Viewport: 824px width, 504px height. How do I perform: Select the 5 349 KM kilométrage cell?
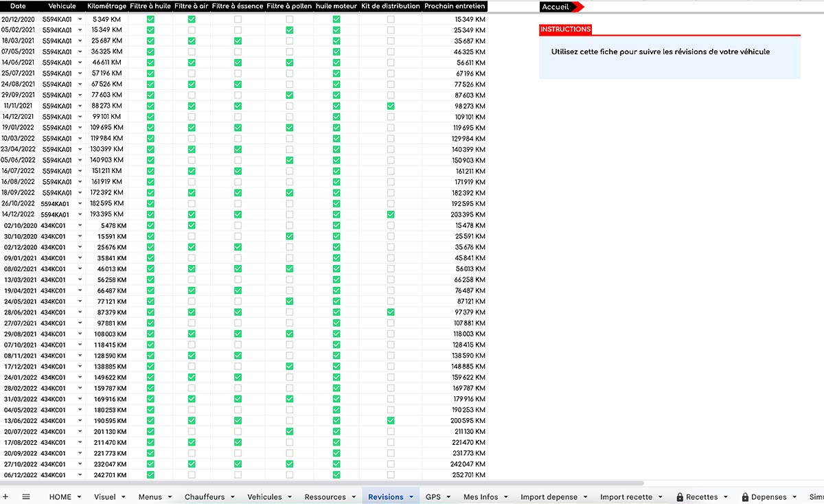click(106, 19)
